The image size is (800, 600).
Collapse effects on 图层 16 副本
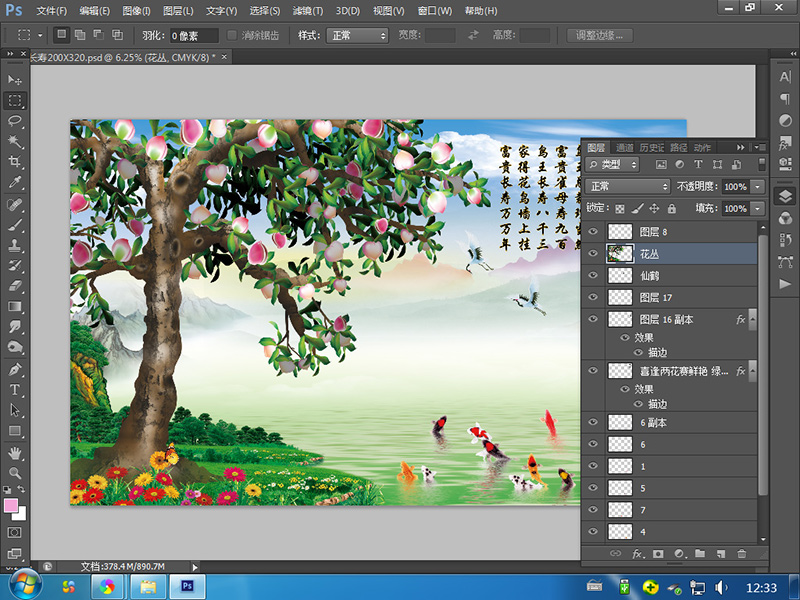752,319
